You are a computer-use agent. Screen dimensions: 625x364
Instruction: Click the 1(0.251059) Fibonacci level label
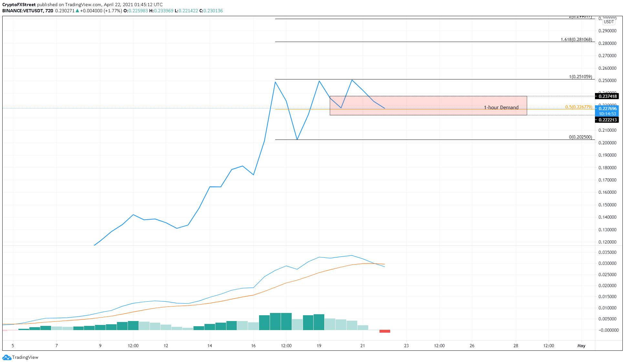(580, 77)
